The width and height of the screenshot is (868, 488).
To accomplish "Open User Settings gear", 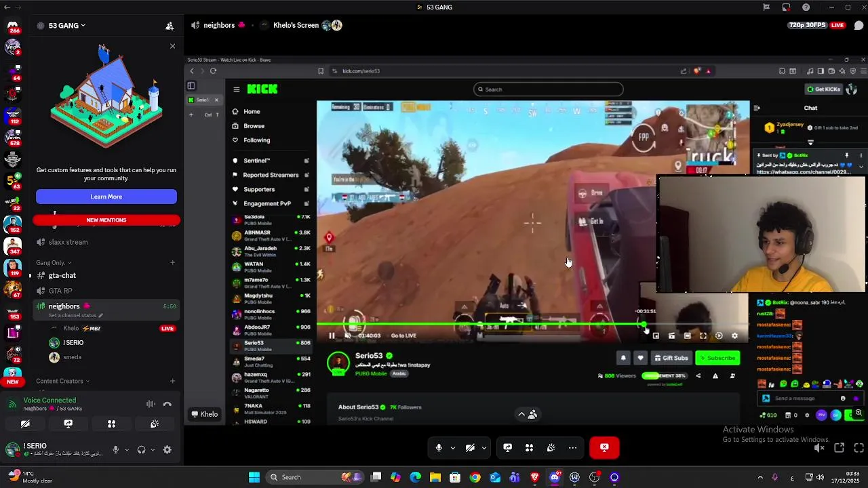I will (x=167, y=450).
